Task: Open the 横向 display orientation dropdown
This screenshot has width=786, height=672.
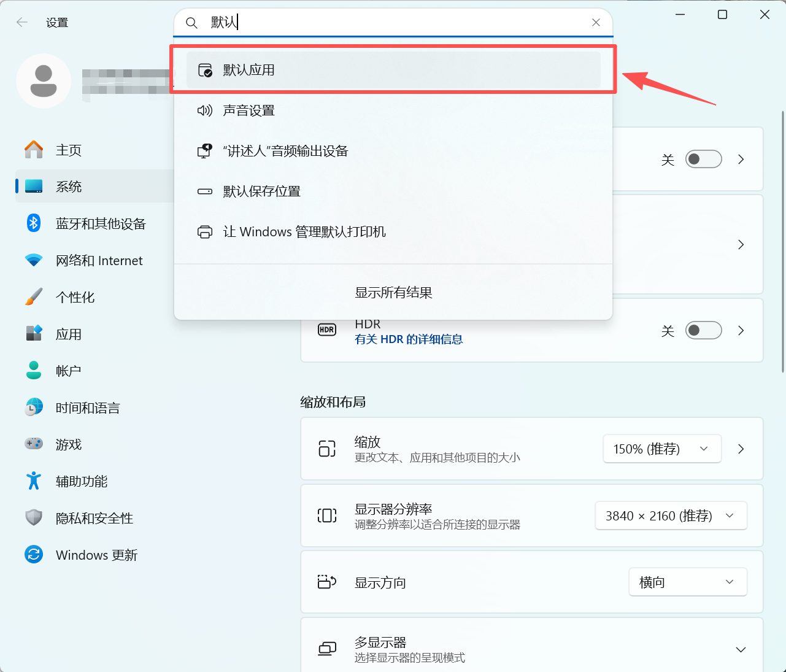Action: click(687, 582)
